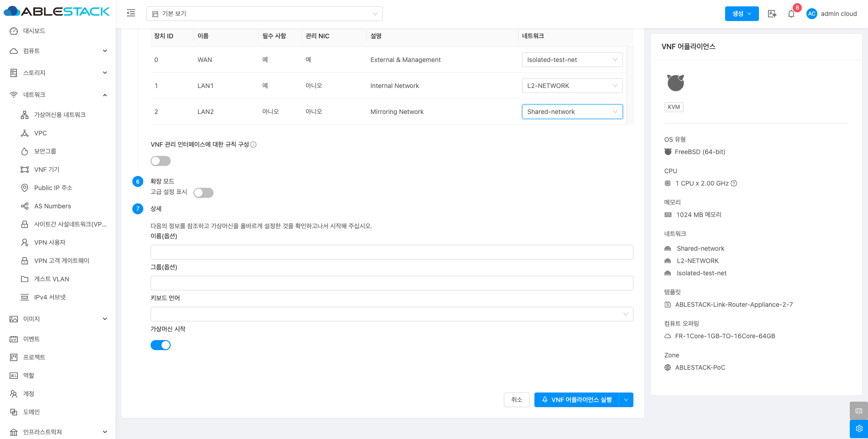Turn on the 고급 설정 표시 switch

coord(204,193)
